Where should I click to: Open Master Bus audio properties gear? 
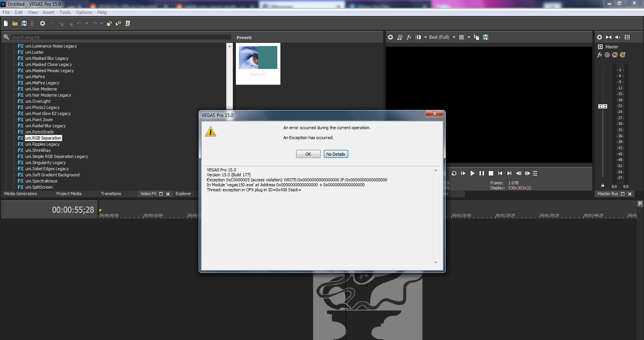(x=600, y=37)
